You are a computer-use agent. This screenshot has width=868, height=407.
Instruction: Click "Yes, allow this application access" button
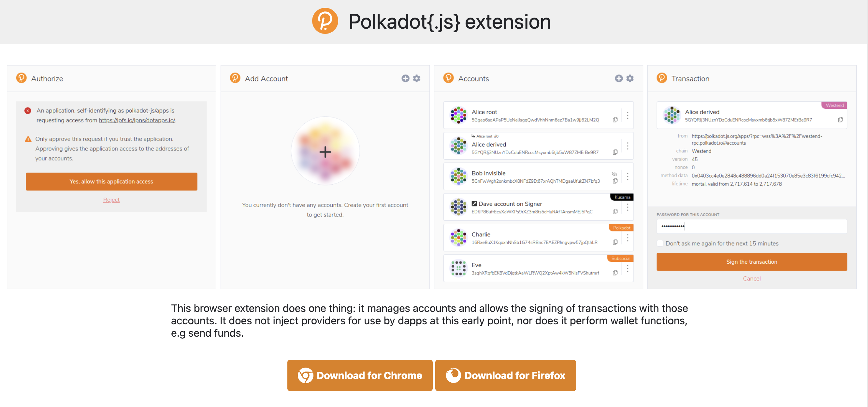click(111, 181)
